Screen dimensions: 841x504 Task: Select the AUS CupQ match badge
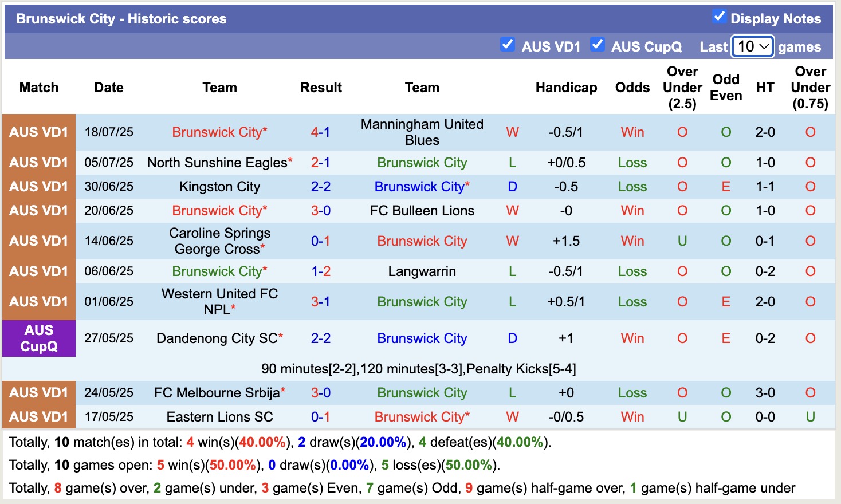coord(38,338)
